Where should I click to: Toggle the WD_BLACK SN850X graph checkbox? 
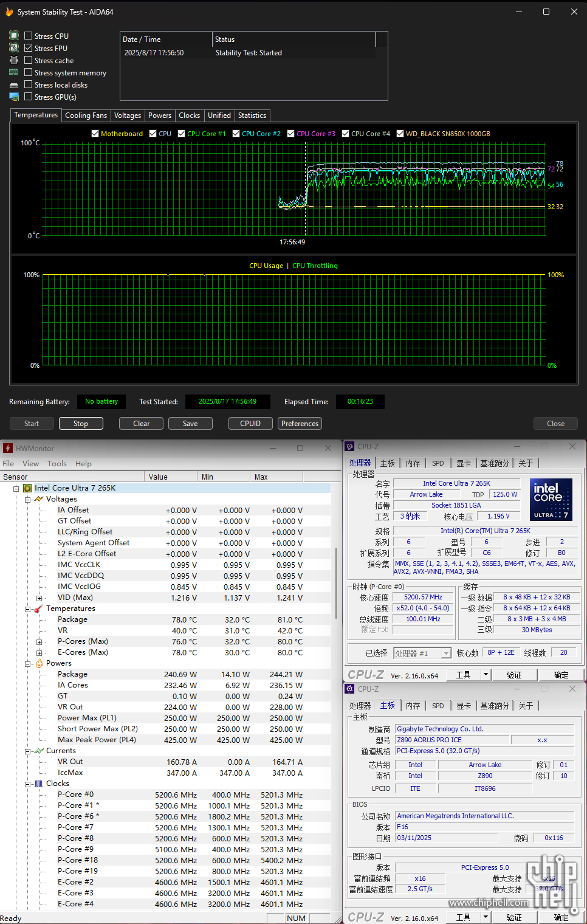point(400,134)
